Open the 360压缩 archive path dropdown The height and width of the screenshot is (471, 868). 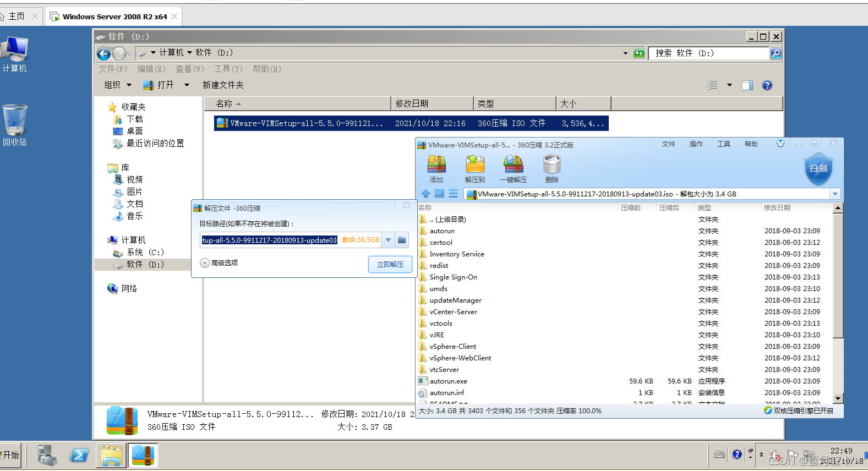point(835,194)
